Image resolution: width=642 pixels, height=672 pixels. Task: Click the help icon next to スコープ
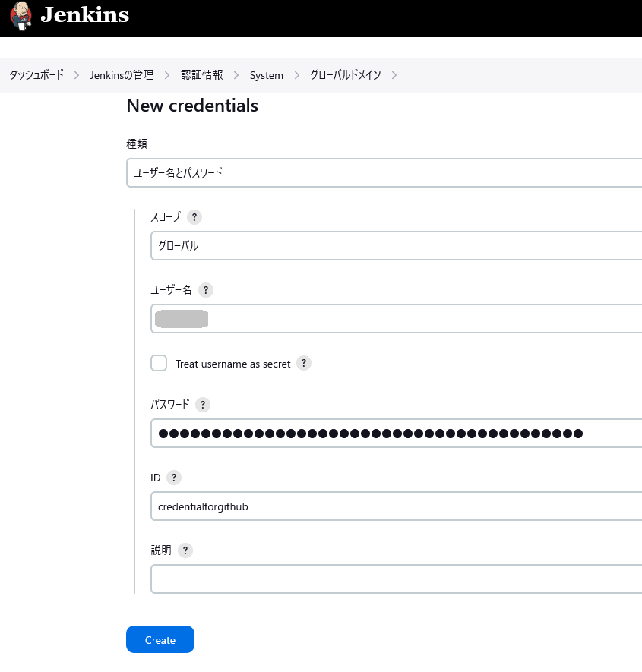[x=194, y=217]
